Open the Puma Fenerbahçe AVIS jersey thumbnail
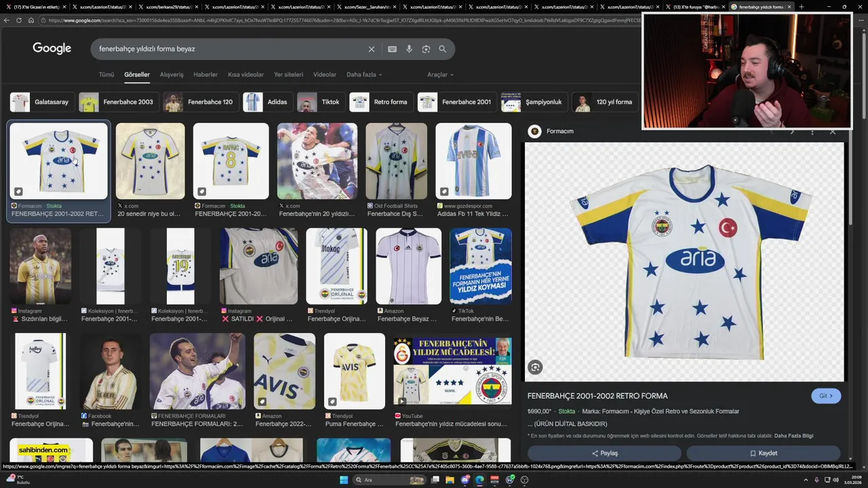The width and height of the screenshot is (868, 488). 354,371
